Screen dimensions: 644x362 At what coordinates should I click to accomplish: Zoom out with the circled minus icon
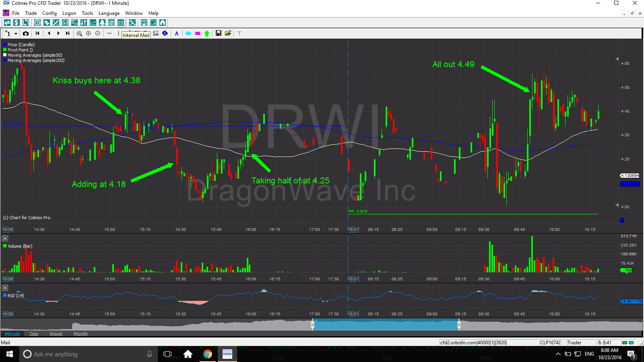(98, 33)
